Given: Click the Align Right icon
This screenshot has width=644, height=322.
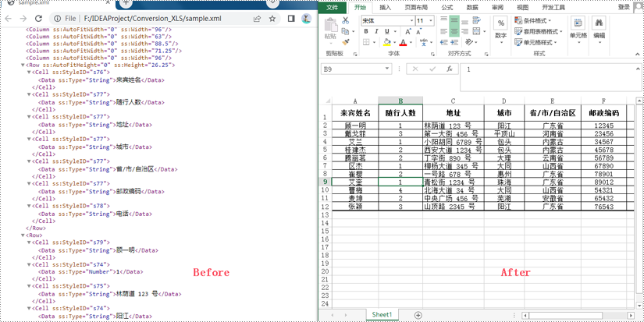Looking at the screenshot, I should [464, 32].
